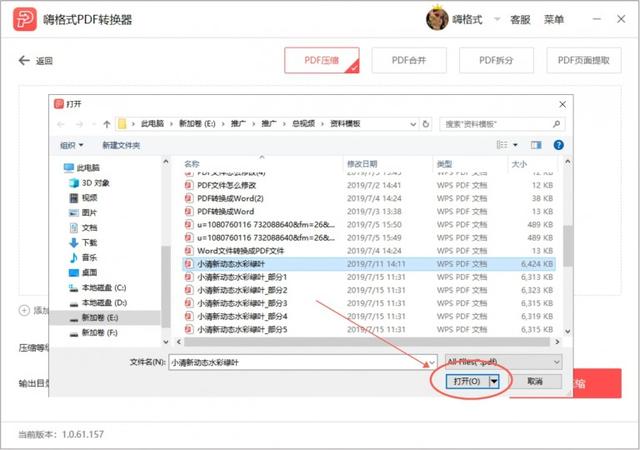Expand the 嗨格式 account dropdown

tap(497, 19)
